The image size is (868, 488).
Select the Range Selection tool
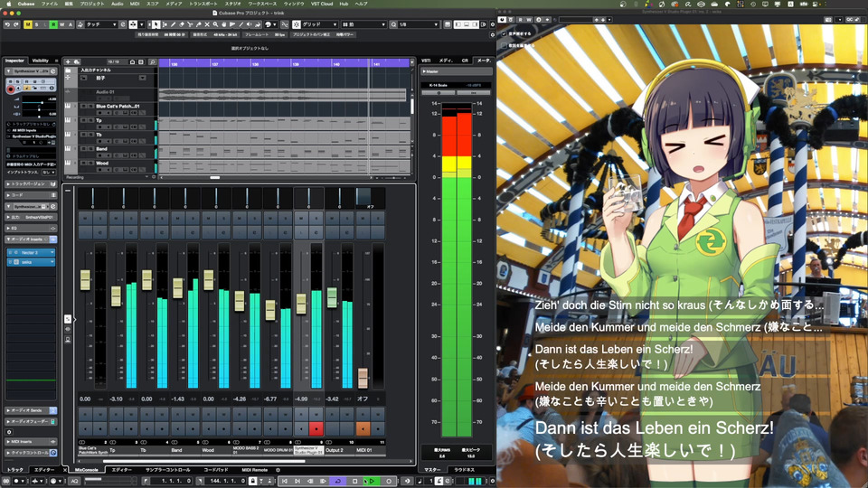point(165,24)
